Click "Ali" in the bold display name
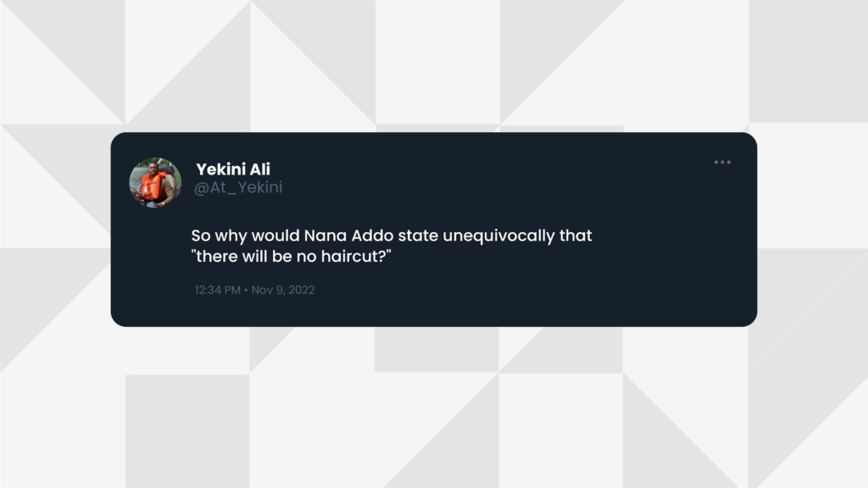Screen dimensions: 868x488 coord(259,169)
